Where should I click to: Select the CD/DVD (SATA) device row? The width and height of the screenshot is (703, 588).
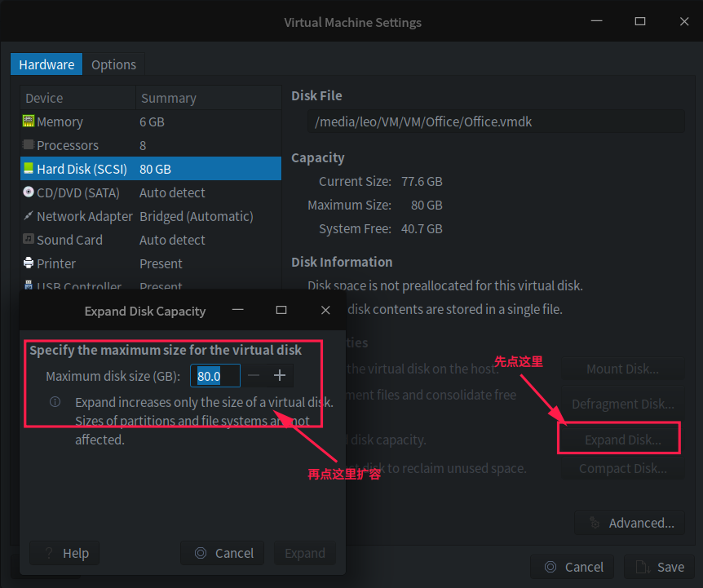[151, 192]
